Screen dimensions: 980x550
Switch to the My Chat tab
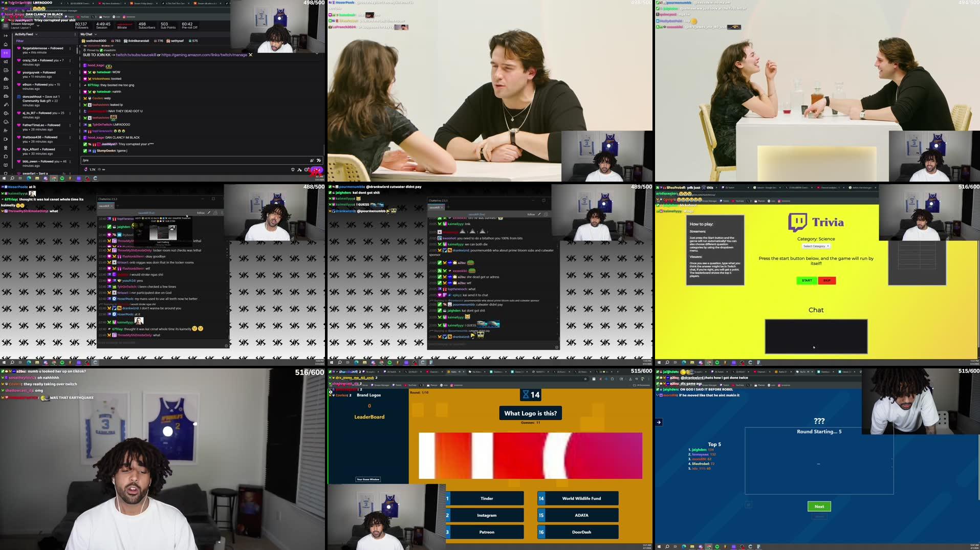coord(86,34)
